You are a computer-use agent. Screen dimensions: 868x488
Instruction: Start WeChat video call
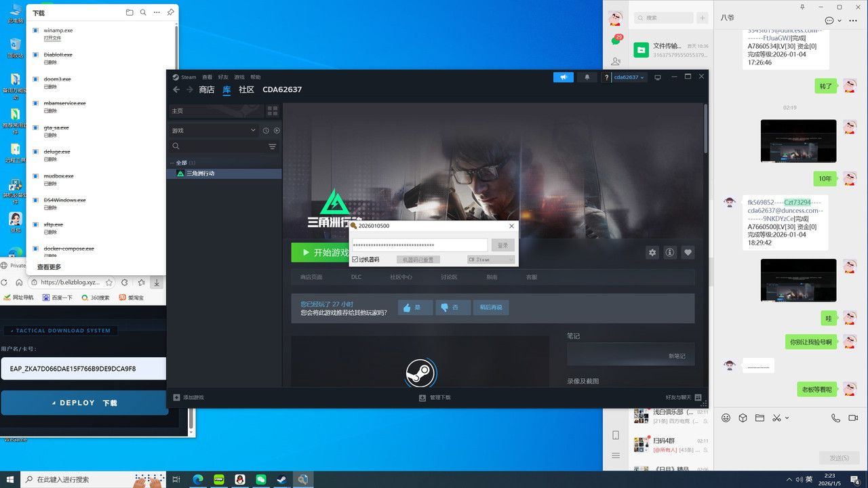pos(853,418)
